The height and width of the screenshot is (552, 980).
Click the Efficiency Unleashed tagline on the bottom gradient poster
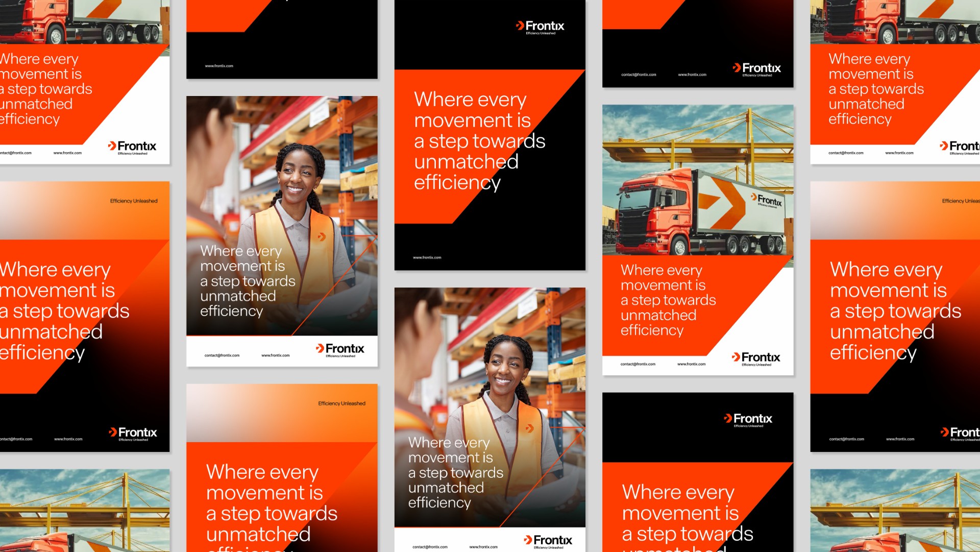pos(341,403)
